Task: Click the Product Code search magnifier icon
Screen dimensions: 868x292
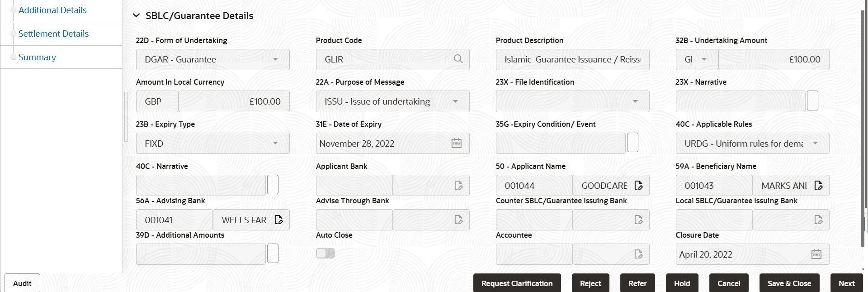Action: point(458,59)
